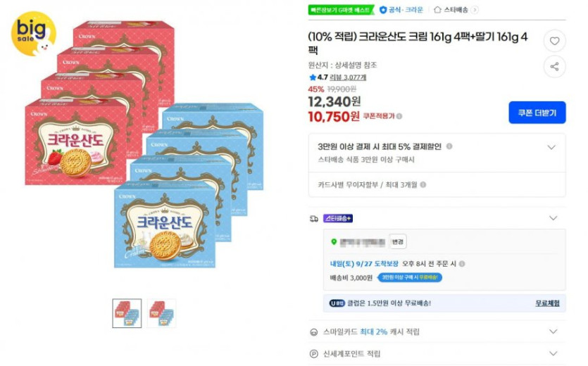Click info icon next to 쿠폰적용가
Image resolution: width=588 pixels, height=366 pixels.
[399, 116]
